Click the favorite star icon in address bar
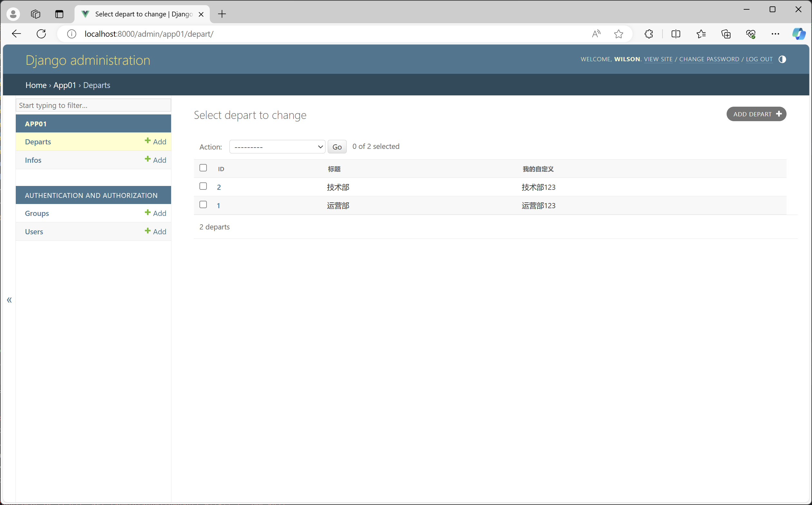 [x=618, y=34]
